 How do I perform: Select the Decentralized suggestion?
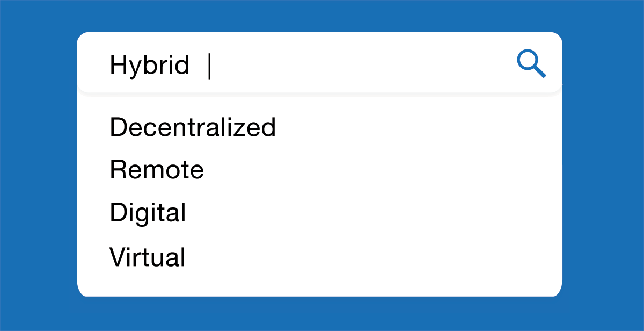193,127
